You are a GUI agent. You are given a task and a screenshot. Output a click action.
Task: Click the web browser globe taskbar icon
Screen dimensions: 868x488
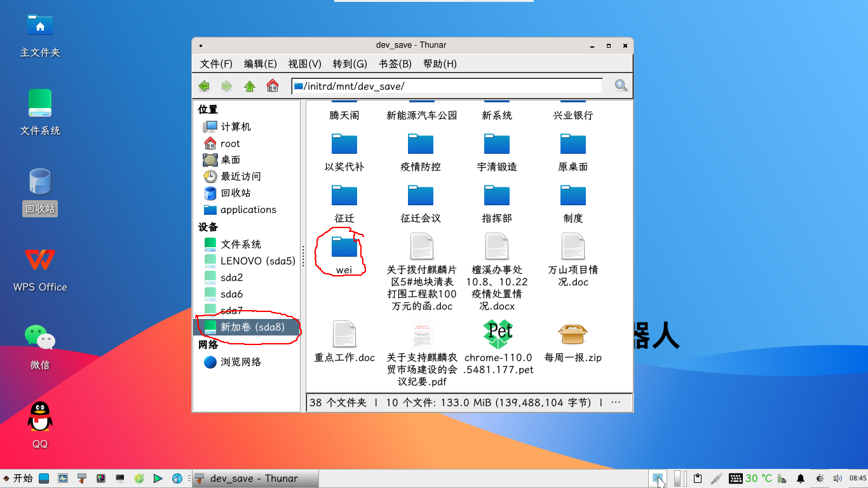pos(177,478)
